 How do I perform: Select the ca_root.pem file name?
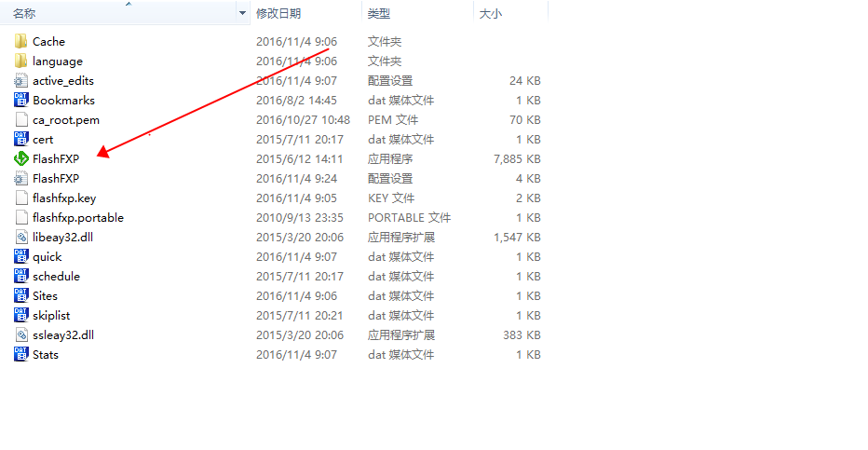pos(66,120)
